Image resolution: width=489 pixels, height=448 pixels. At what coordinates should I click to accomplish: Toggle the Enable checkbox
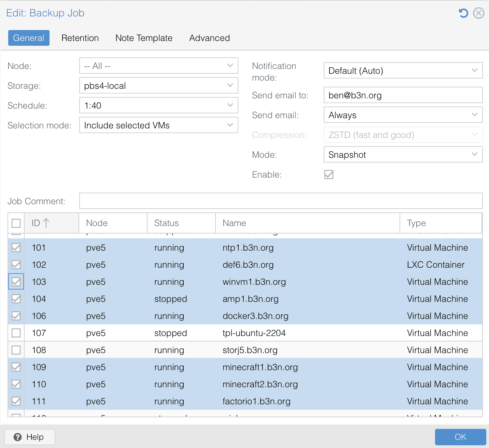coord(329,174)
